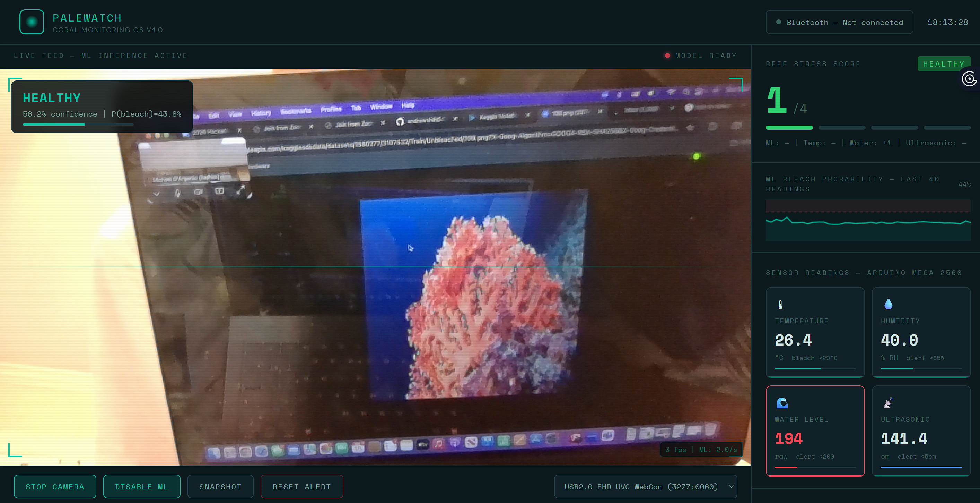Click the satellite icon on Ultrasonic card
The height and width of the screenshot is (503, 980).
(x=888, y=403)
